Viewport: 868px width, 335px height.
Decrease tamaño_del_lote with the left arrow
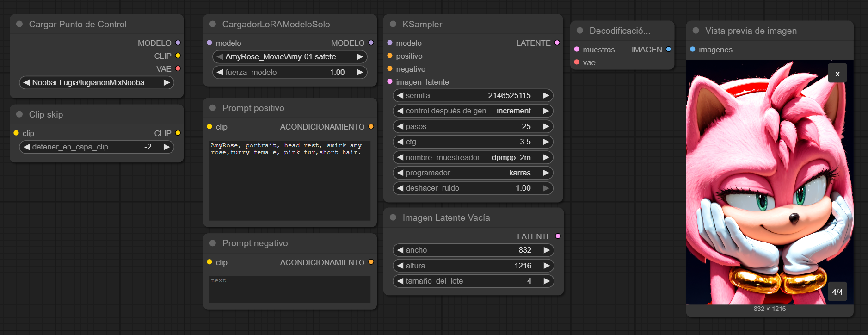click(400, 281)
